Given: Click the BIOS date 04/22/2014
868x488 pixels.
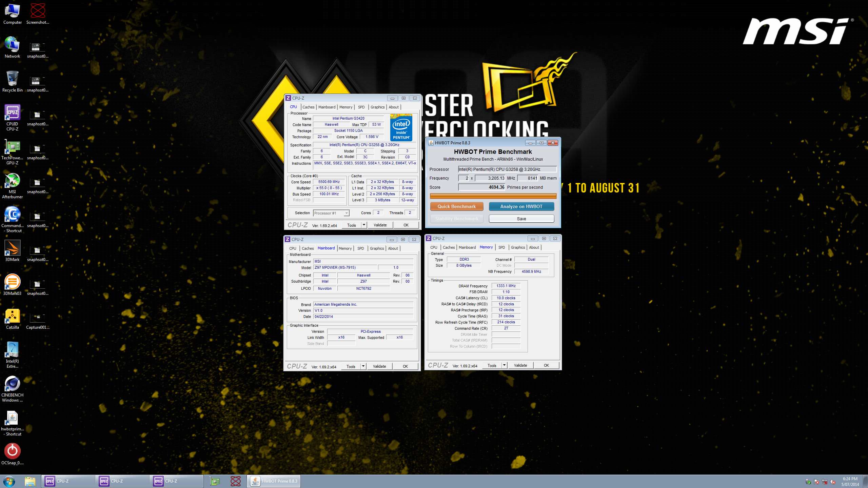Looking at the screenshot, I should pyautogui.click(x=363, y=317).
